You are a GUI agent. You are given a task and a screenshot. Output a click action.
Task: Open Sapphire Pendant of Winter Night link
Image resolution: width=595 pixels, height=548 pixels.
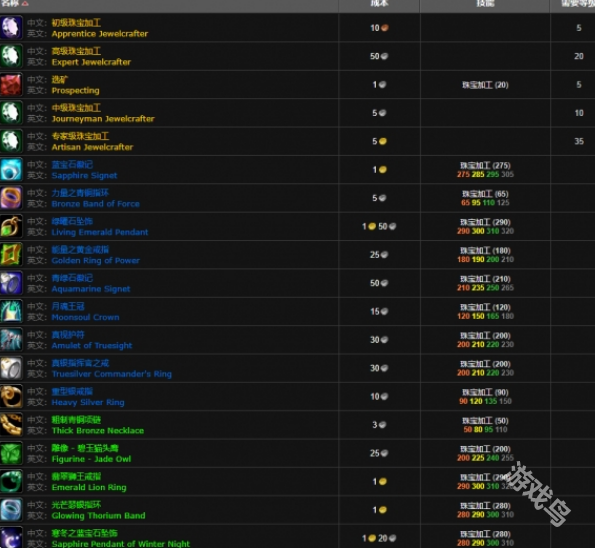(x=121, y=544)
